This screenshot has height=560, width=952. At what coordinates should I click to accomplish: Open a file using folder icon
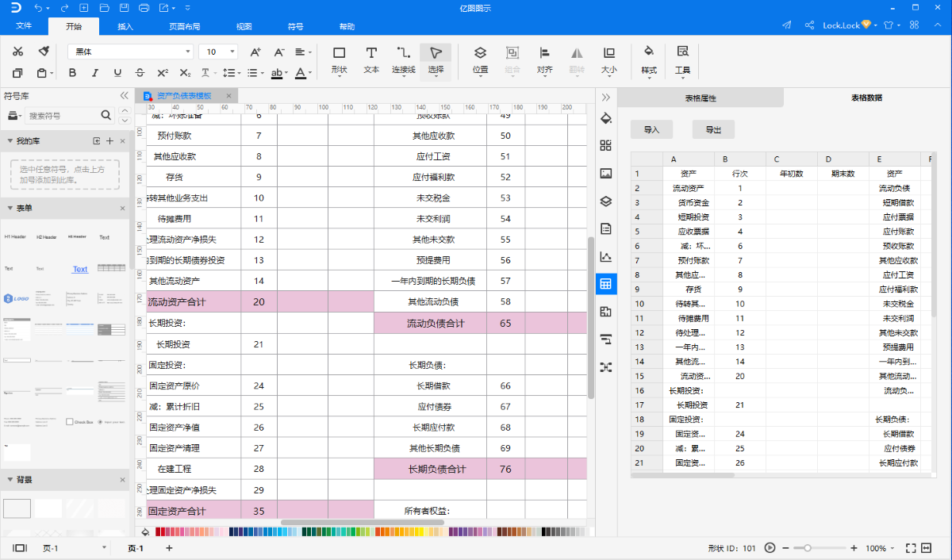pyautogui.click(x=105, y=8)
